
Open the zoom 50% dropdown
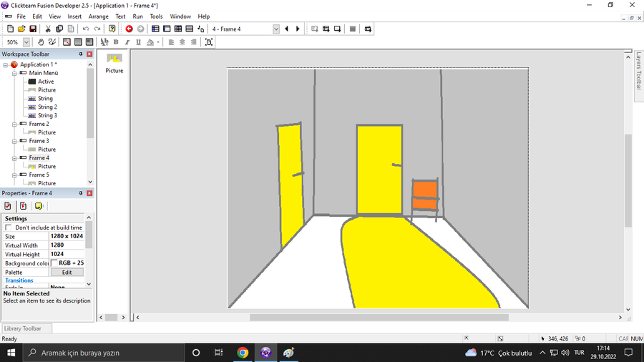coord(26,42)
